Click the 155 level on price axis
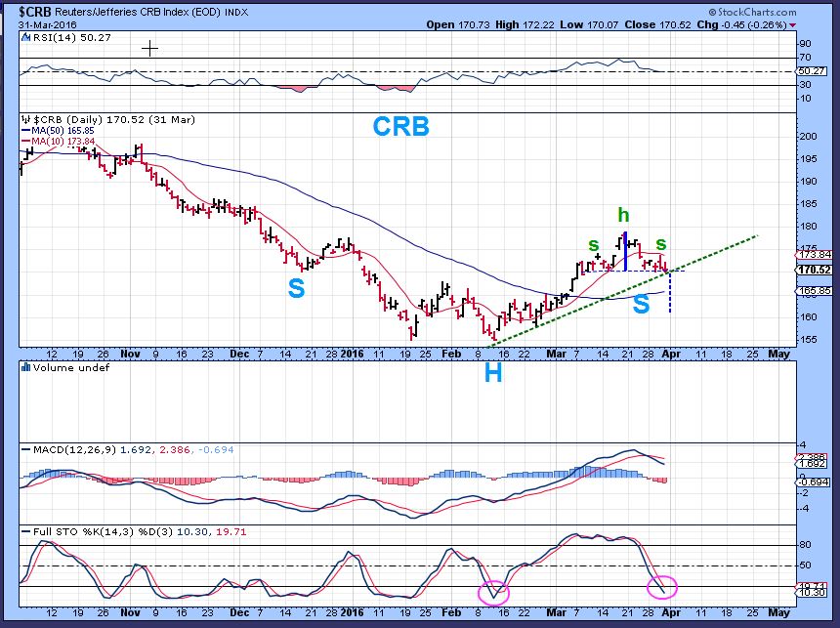This screenshot has height=628, width=840. coord(808,339)
